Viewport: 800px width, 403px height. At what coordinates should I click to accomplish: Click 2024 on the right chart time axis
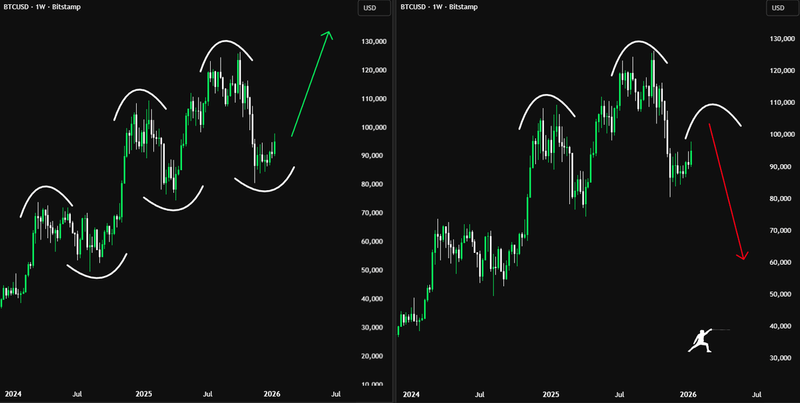411,394
